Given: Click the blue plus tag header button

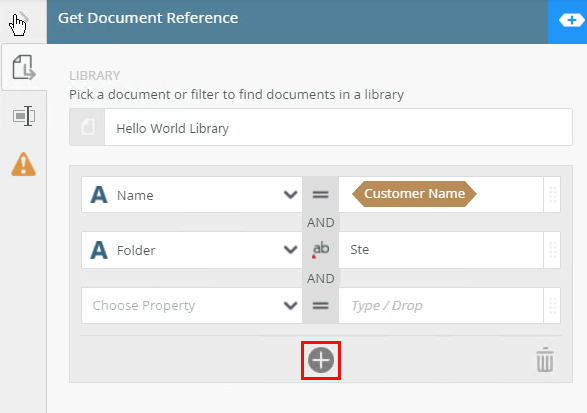Looking at the screenshot, I should click(570, 20).
